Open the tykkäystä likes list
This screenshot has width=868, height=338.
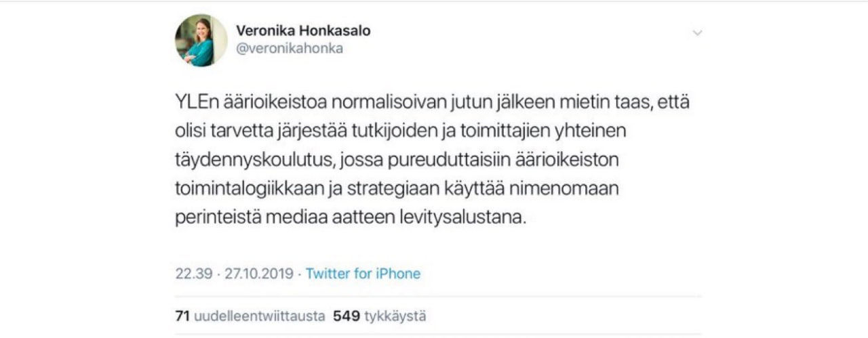point(395,316)
